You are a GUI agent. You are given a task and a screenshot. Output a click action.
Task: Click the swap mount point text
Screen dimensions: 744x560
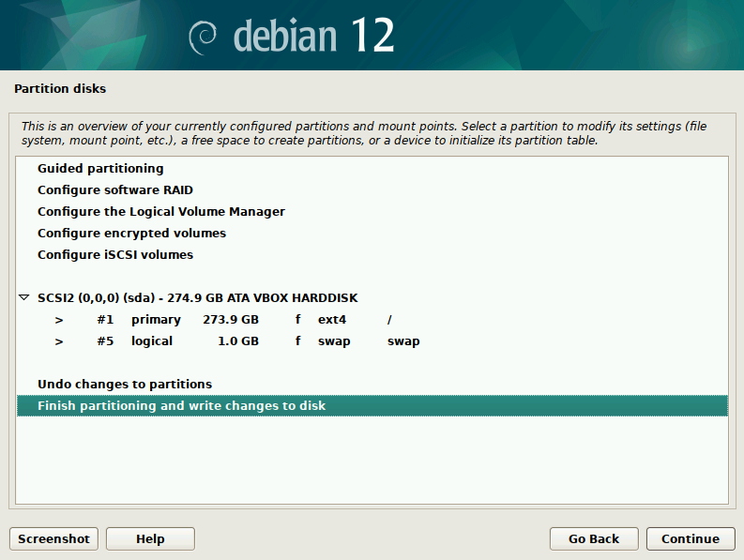[403, 341]
